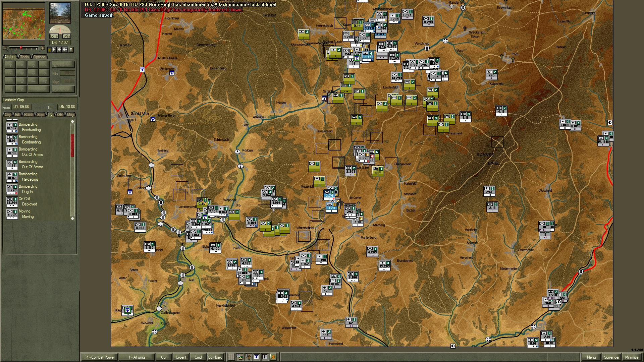
Task: Open the 1 - All units dropdown
Action: (x=137, y=357)
